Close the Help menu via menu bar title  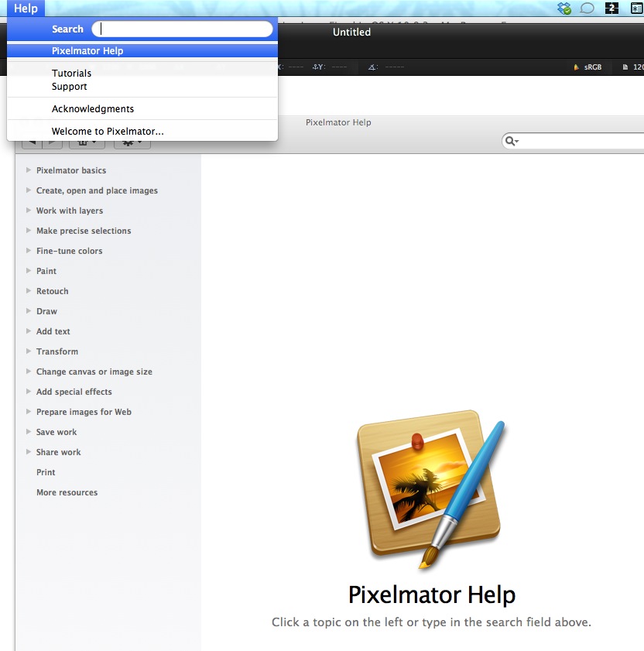[26, 9]
